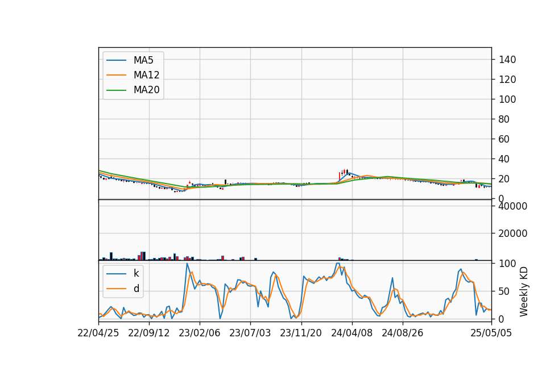The image size is (546, 392).
Task: Click the 40 price axis label
Action: [504, 159]
